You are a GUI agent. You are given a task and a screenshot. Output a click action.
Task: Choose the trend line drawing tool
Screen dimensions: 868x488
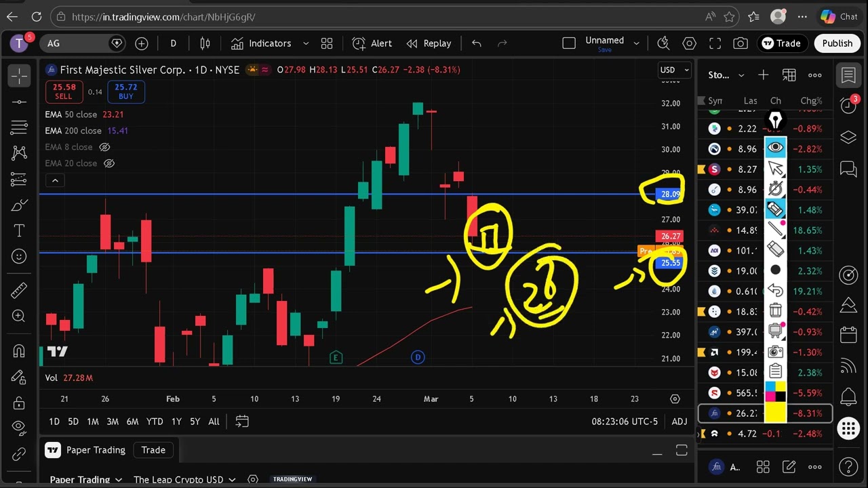pyautogui.click(x=19, y=102)
